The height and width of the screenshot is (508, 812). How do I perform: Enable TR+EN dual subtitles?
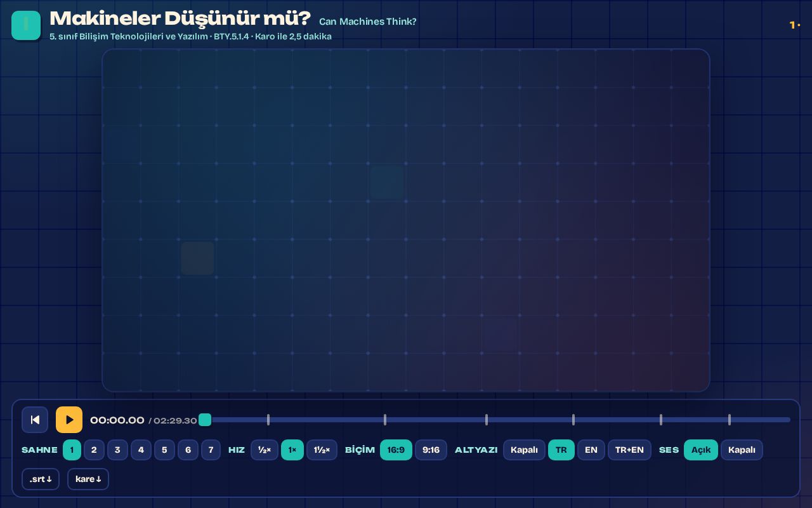tap(629, 450)
